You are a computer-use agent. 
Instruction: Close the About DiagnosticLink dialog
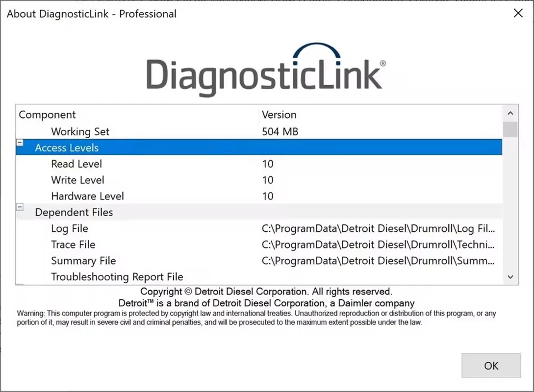coord(518,13)
